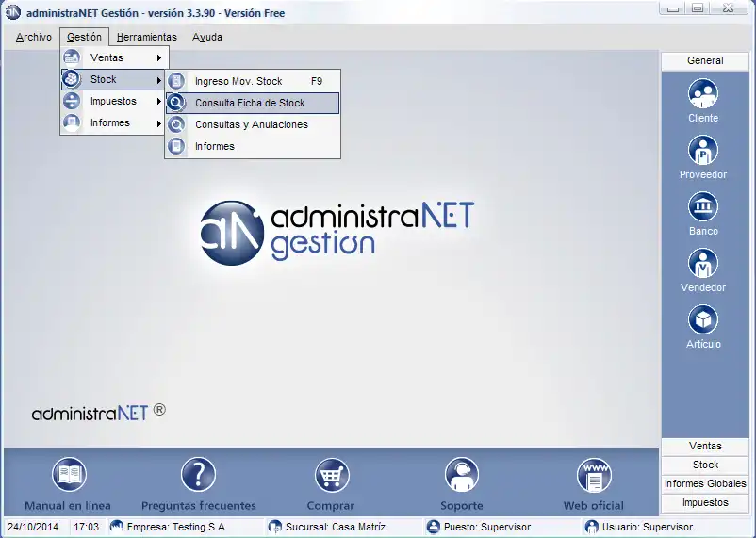
Task: Click the time 17:03 in status bar
Action: pos(87,527)
